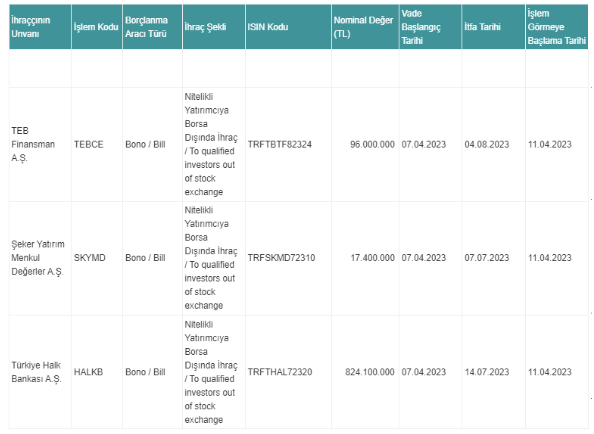Select ISIN code TRFTBTF82324
Image resolution: width=594 pixels, height=434 pixels.
tap(280, 144)
